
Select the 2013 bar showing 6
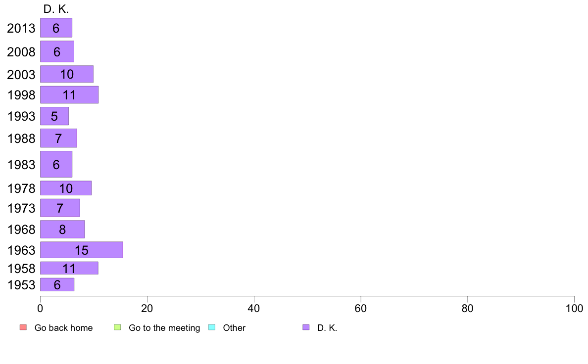[56, 28]
